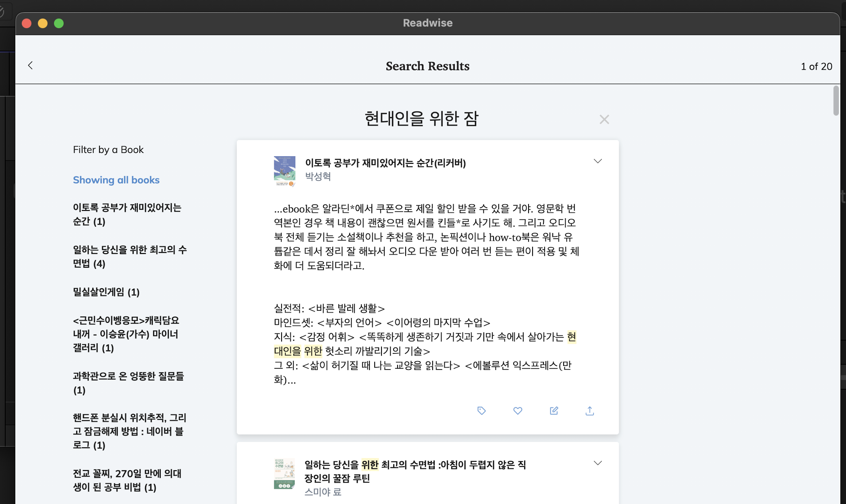Edit the first highlight with the pencil icon
Viewport: 846px width, 504px height.
point(554,411)
